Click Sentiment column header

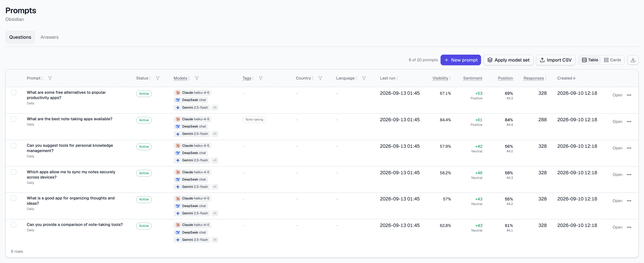[472, 78]
